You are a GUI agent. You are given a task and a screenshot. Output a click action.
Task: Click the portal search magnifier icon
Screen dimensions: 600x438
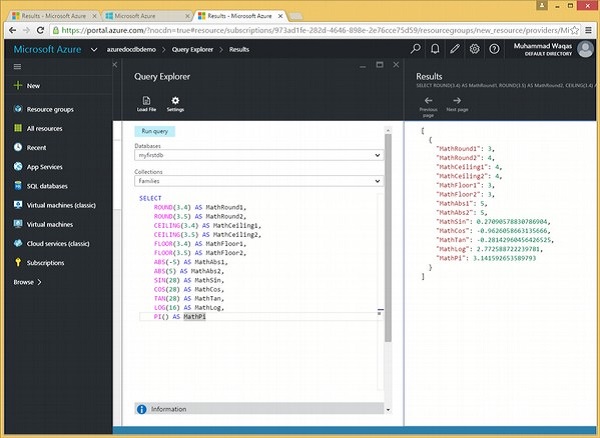pos(416,48)
